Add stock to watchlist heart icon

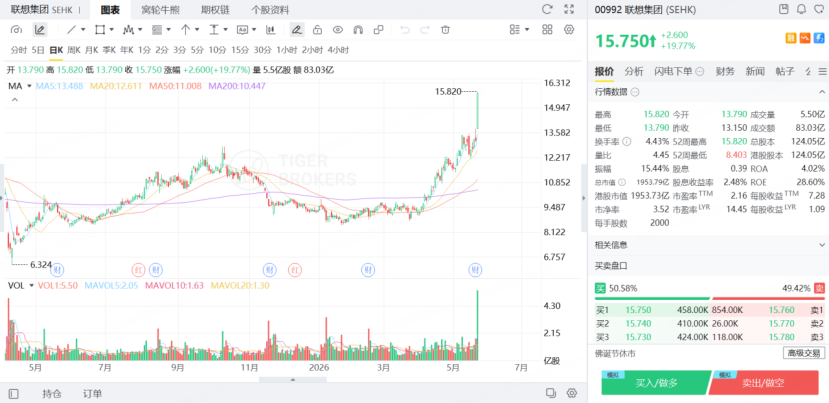[819, 9]
